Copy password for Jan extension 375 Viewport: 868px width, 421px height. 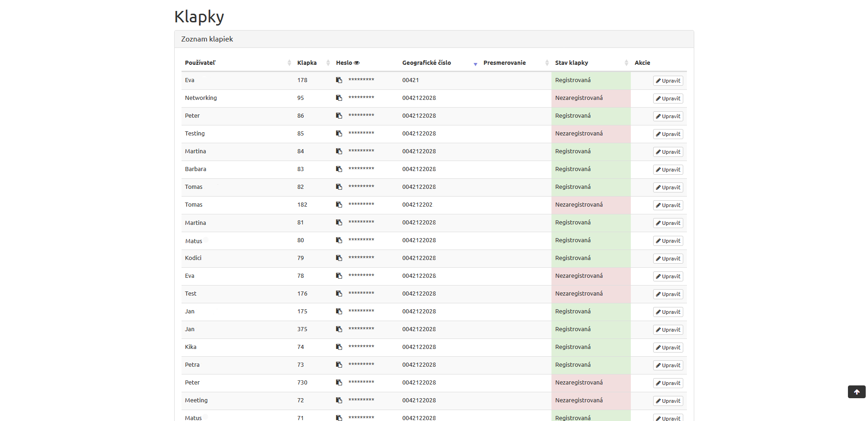[x=339, y=329]
